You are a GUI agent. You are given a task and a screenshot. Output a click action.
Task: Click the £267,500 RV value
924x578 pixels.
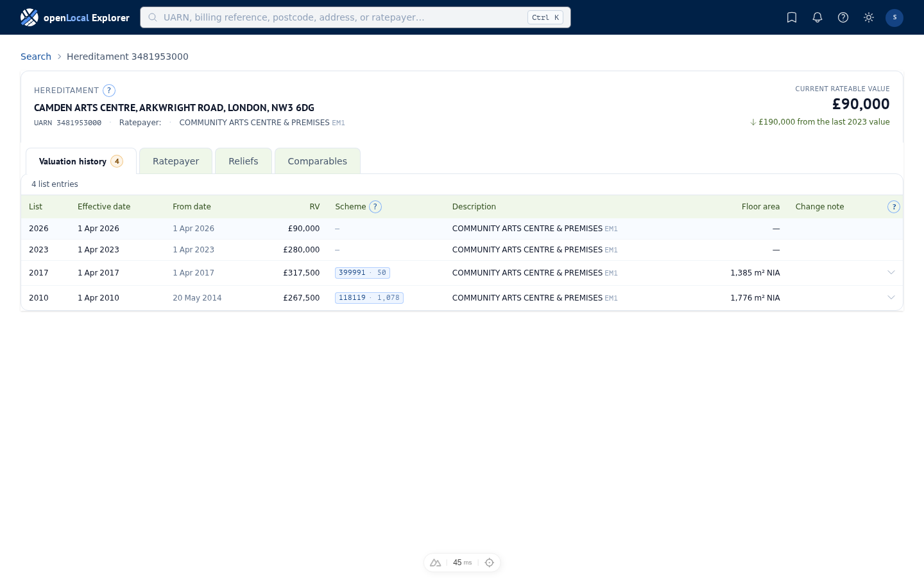[x=301, y=298]
